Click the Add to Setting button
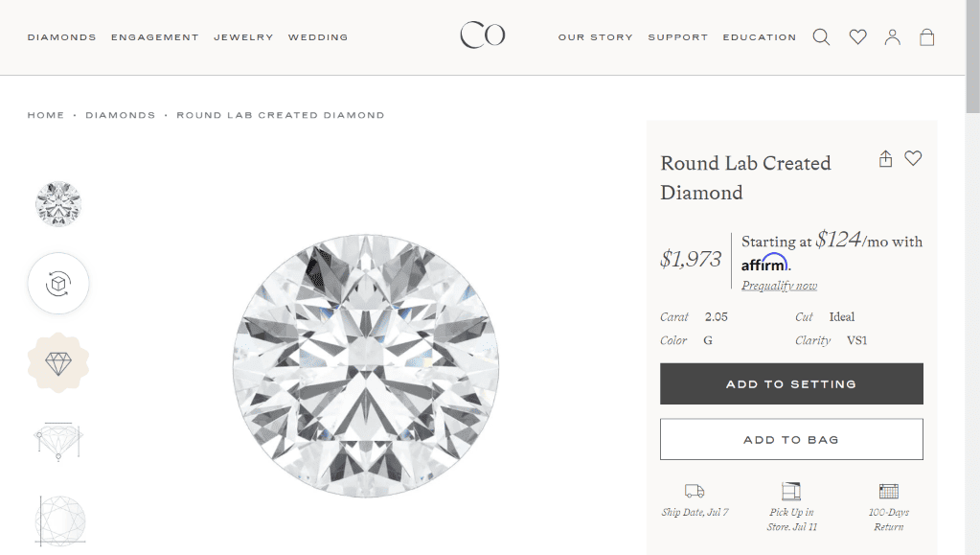Viewport: 980px width, 555px height. (791, 384)
